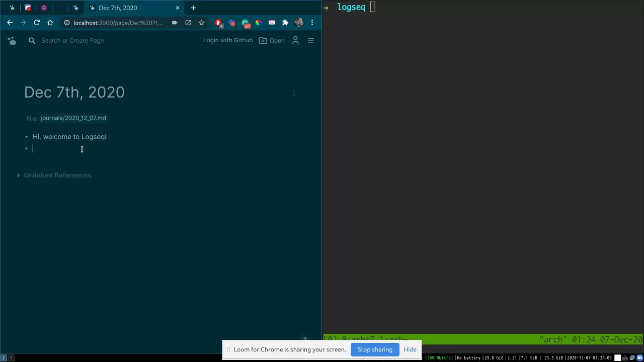Viewport: 644px width, 362px height.
Task: Switch to the Slack browser tab
Action: click(x=44, y=8)
